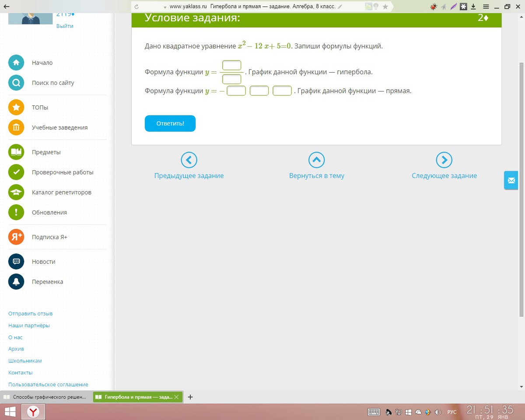The width and height of the screenshot is (525, 420).
Task: Click the blue envelope feedback tab
Action: [511, 180]
